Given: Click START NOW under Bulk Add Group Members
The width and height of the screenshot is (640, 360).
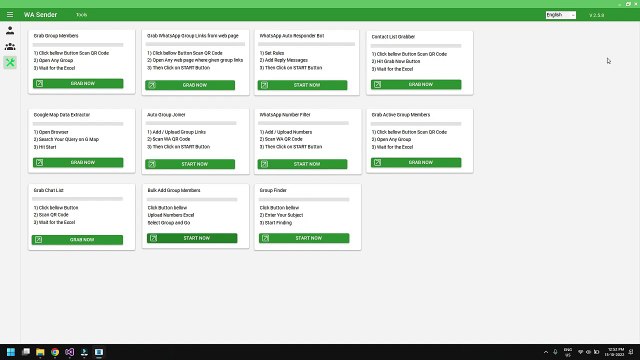Looking at the screenshot, I should [x=192, y=238].
